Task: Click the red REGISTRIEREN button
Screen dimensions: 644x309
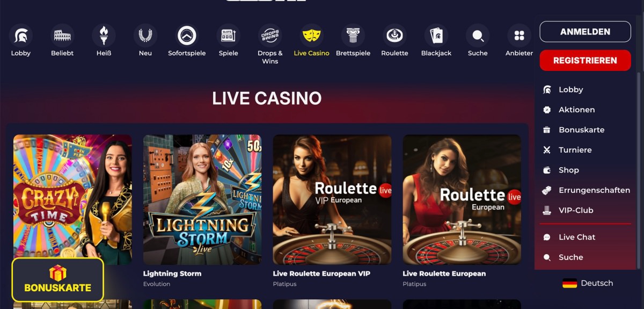Action: 585,60
